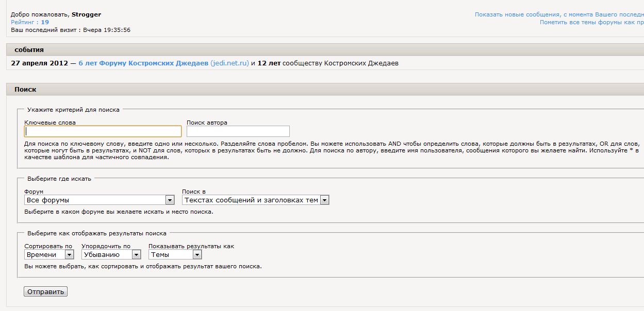Open the 'Показать новые сообщения' link
Screen dimensions: 644x311
(559, 14)
